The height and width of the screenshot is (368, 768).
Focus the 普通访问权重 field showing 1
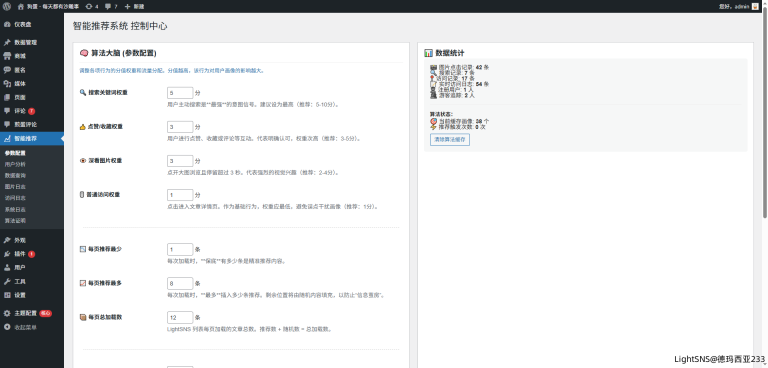tap(180, 195)
